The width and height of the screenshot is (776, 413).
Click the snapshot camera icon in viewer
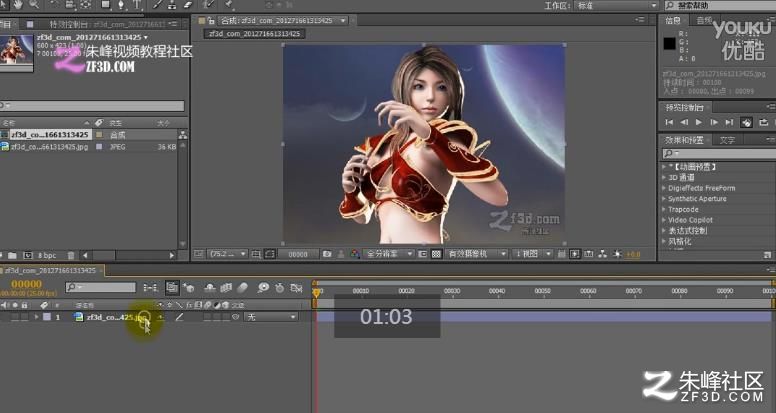[327, 254]
